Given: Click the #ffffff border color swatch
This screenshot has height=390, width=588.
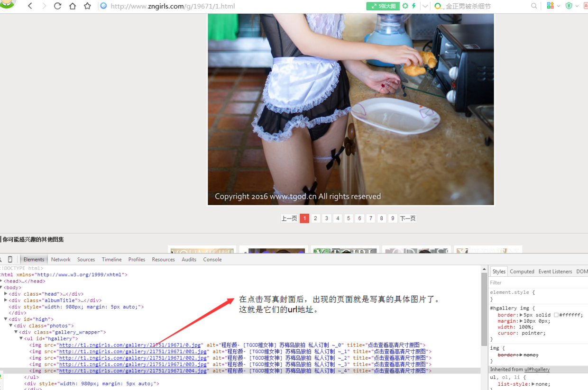Looking at the screenshot, I should [556, 315].
